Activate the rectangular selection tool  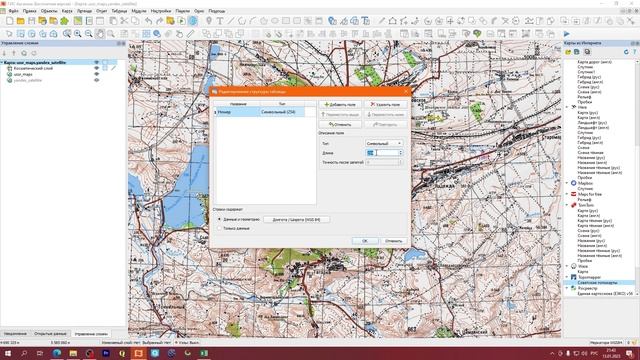point(20,34)
